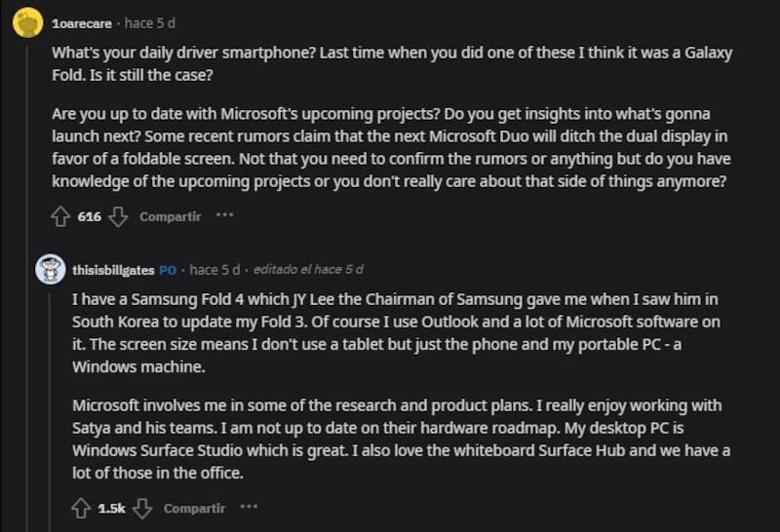
Task: Downvote the comment with 616 points
Action: (118, 216)
